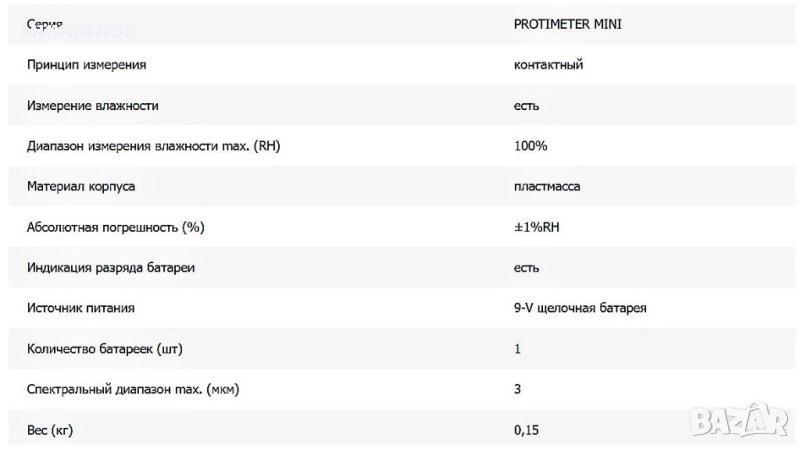
Task: Select the PROTIMETER MINI series value
Action: (567, 24)
